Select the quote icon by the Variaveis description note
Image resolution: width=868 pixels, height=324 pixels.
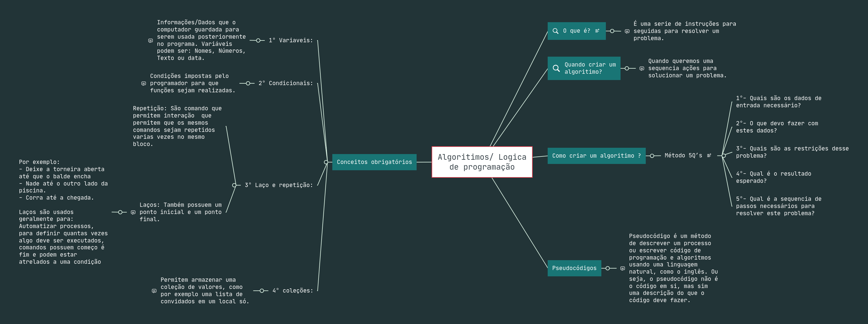click(150, 41)
